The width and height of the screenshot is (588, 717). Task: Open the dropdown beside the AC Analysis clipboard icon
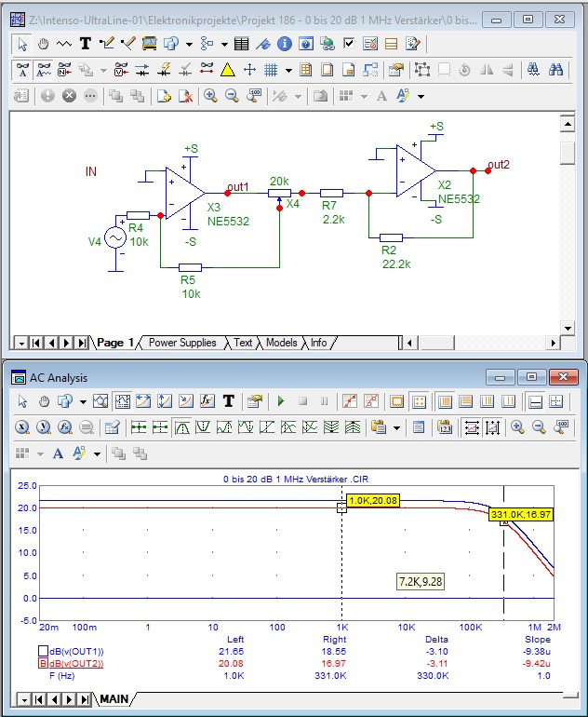(396, 427)
